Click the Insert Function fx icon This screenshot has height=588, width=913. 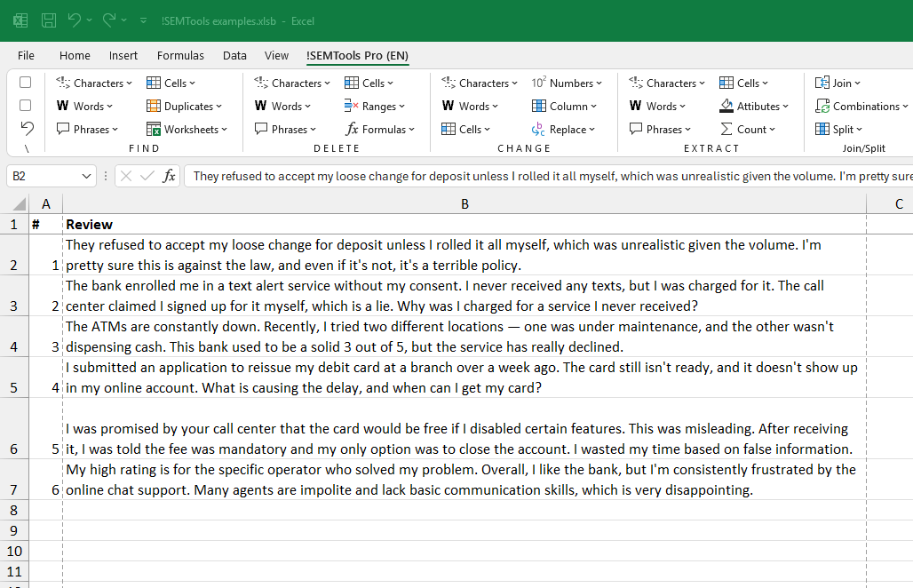click(169, 176)
